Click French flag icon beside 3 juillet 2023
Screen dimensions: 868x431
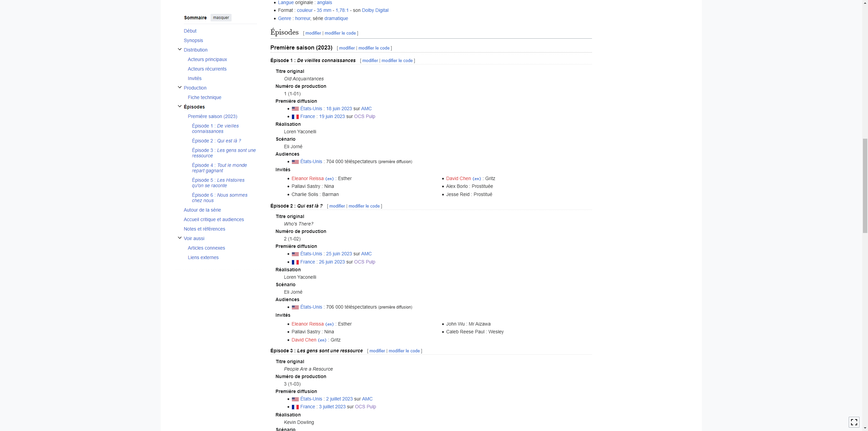coord(295,407)
